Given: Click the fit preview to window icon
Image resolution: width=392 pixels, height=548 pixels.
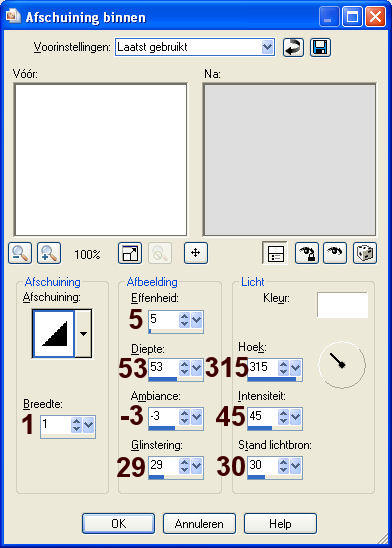Looking at the screenshot, I should point(130,253).
